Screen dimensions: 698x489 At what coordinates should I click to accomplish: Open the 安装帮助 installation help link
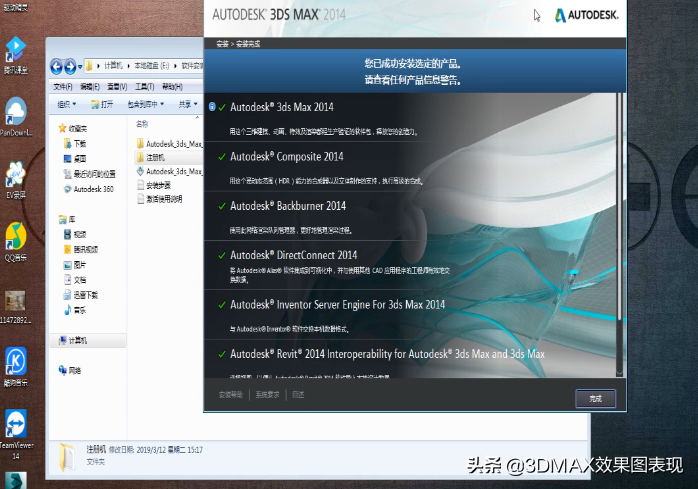(231, 395)
